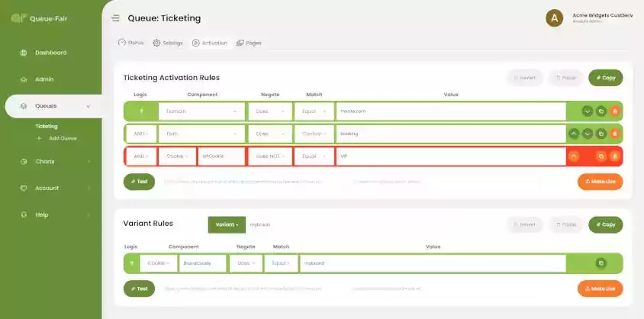Open the Pages tab

tap(249, 43)
